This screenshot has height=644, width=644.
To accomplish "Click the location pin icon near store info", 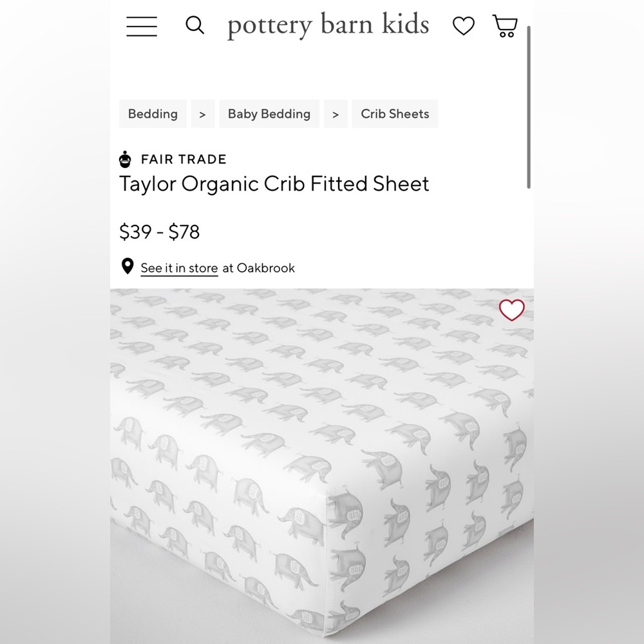I will (x=126, y=267).
